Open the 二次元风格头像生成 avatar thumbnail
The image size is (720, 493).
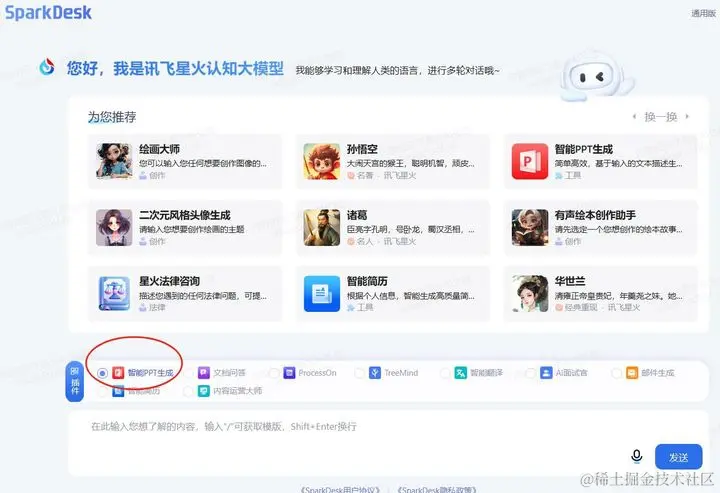[x=114, y=227]
